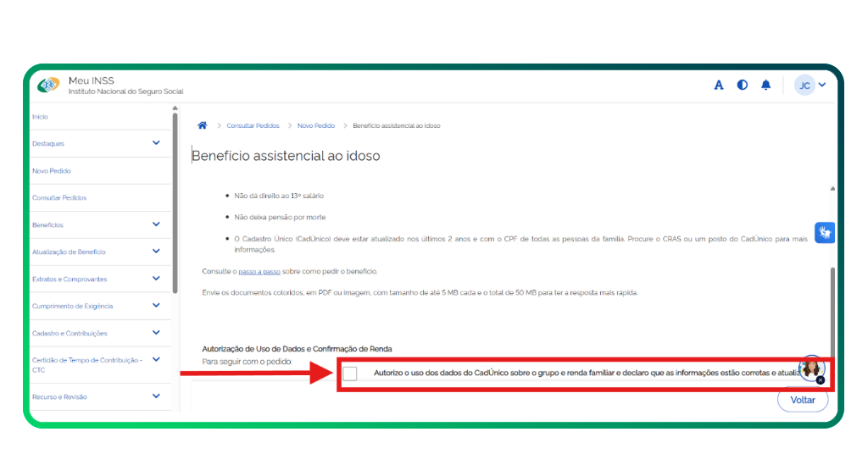
Task: Click the content area vertical scrollbar
Action: point(832,313)
